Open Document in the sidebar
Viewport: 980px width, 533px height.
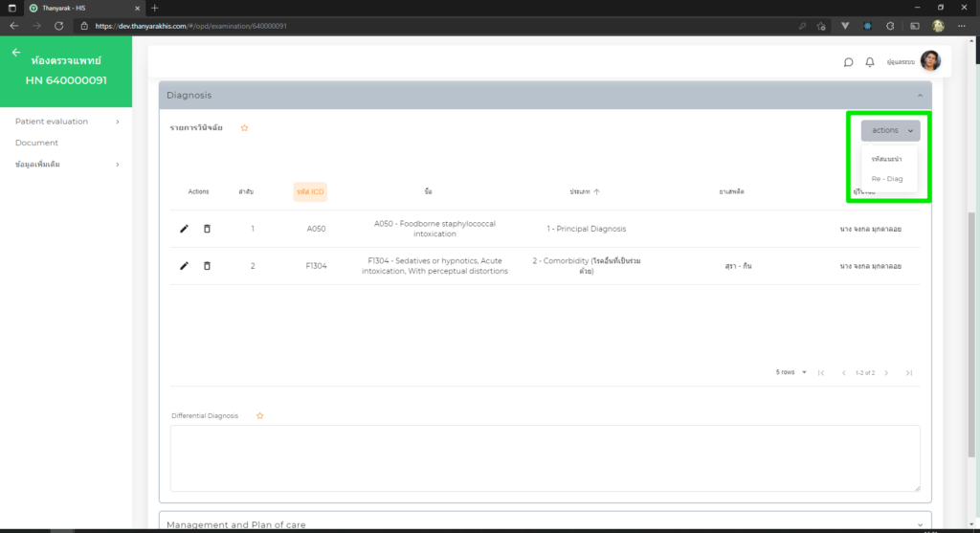(36, 143)
